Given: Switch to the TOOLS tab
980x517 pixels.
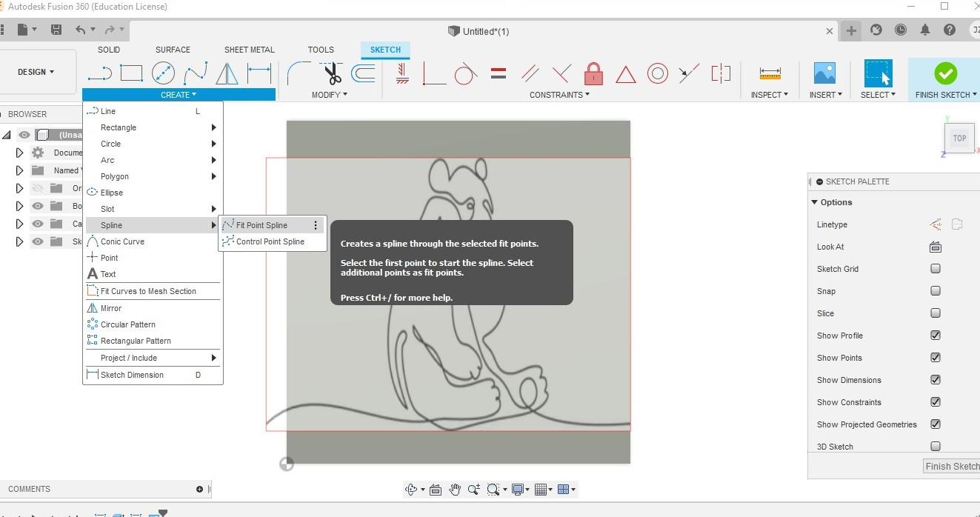Looking at the screenshot, I should coord(321,50).
